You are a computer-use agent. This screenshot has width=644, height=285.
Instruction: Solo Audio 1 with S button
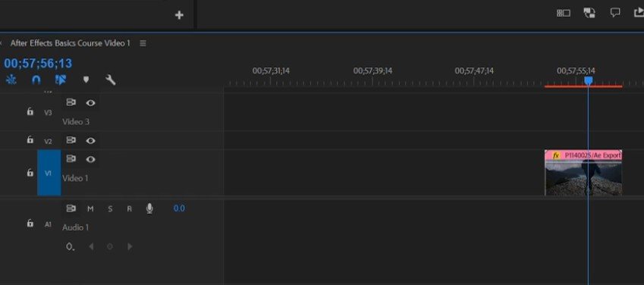110,209
